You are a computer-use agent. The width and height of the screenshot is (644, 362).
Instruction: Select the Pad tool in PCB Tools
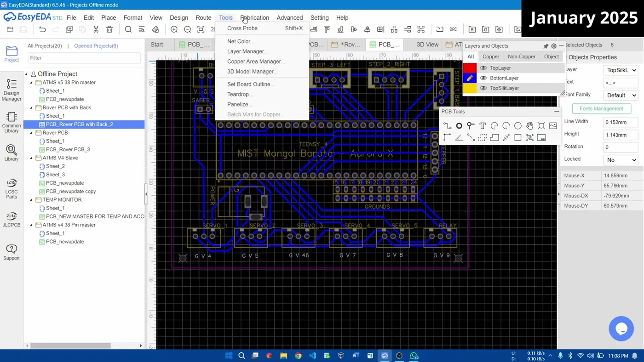click(459, 126)
